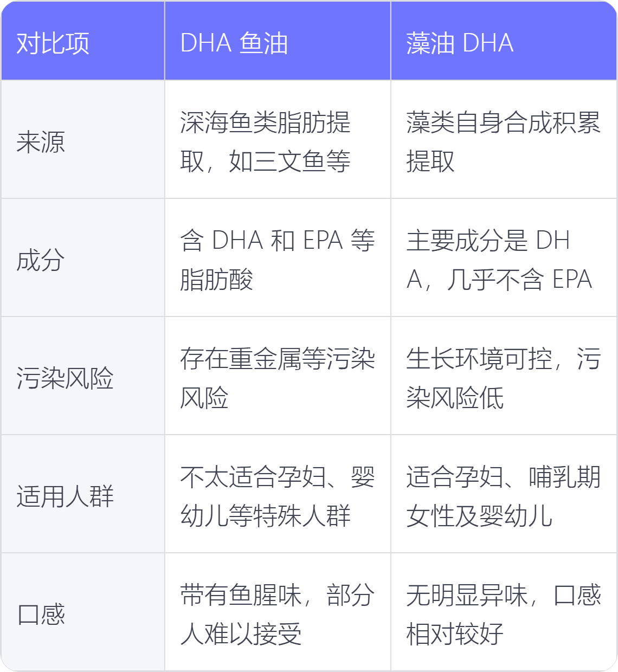Screen dimensions: 618x672
Task: Select the 含 DHA 和 EPA 等脂肪酸 cell
Action: point(278,258)
